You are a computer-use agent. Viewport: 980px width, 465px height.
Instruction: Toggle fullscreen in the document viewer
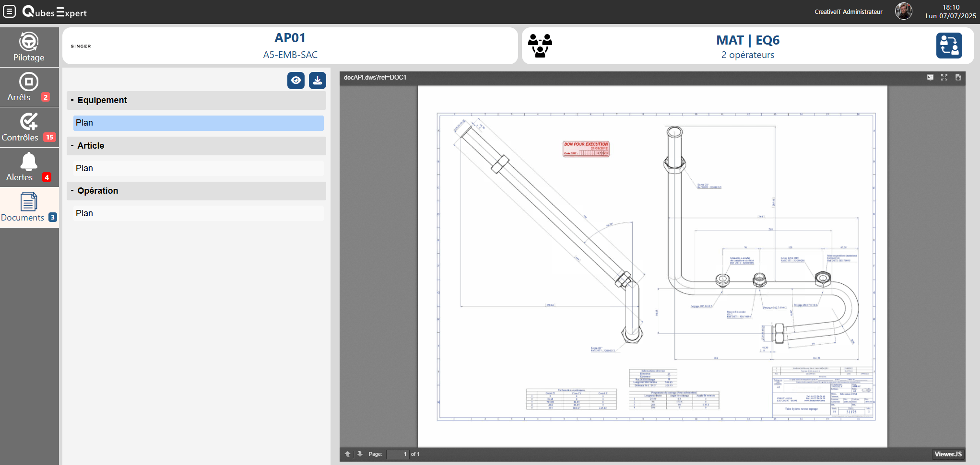[x=944, y=78]
